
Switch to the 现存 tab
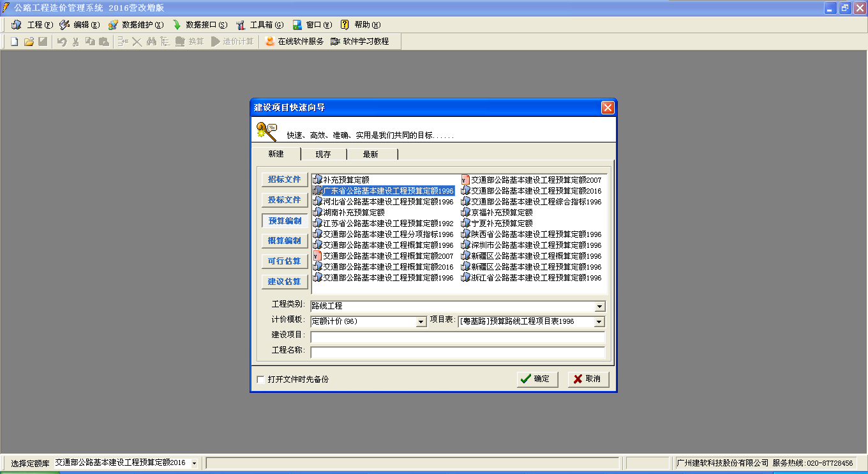click(x=323, y=153)
